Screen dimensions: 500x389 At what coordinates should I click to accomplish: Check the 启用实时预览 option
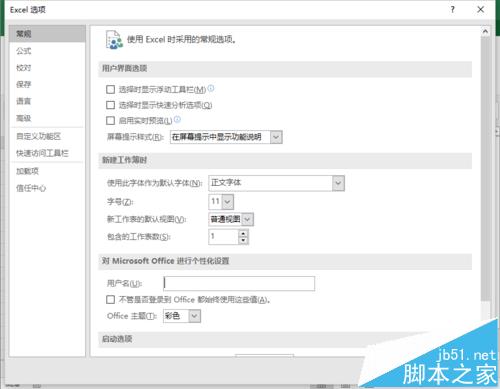click(110, 120)
